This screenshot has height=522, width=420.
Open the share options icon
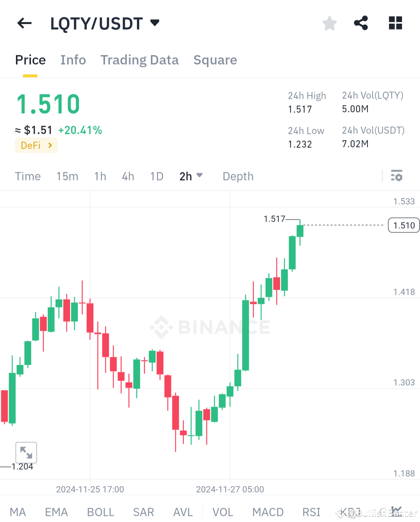(361, 23)
